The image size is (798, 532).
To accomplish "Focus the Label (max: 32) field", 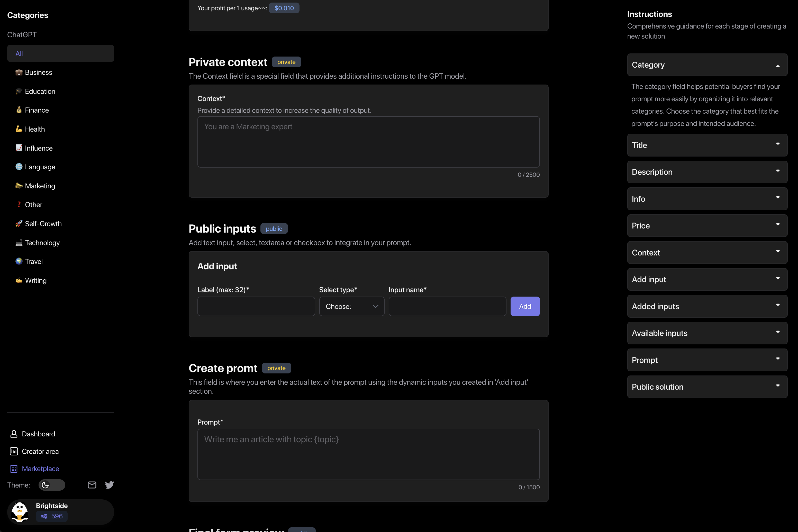I will (x=256, y=306).
